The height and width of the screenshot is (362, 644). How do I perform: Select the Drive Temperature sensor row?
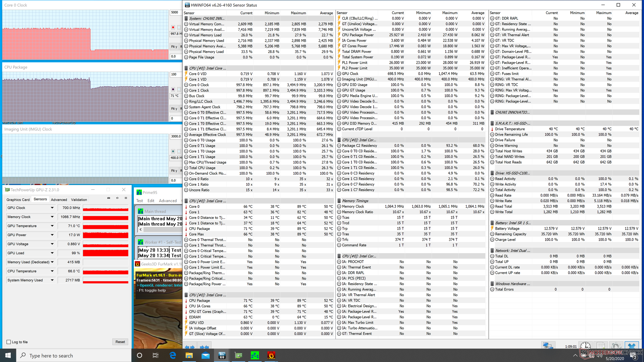coord(565,129)
